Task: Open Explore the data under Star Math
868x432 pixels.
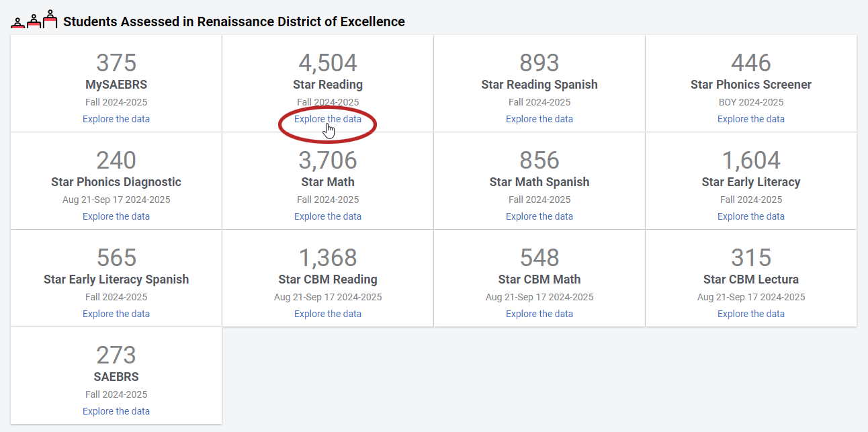Action: pos(328,216)
